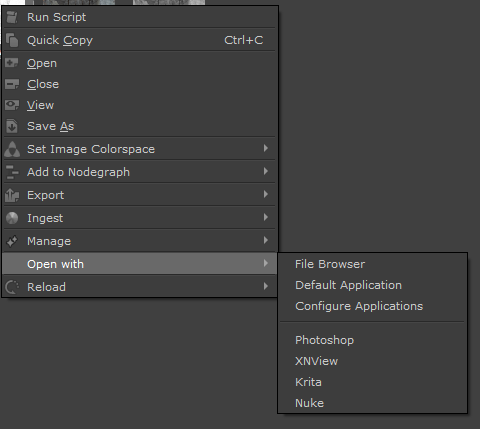Image resolution: width=480 pixels, height=429 pixels.
Task: Choose File Browser in submenu
Action: point(330,264)
